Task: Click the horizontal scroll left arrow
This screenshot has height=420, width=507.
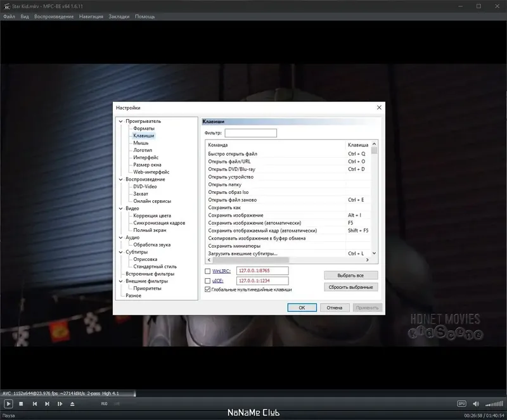Action: pyautogui.click(x=209, y=260)
